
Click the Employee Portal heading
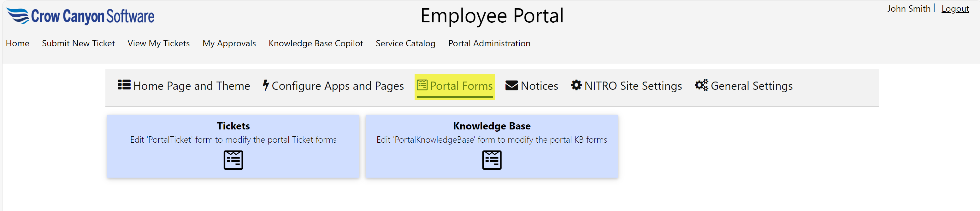tap(492, 16)
